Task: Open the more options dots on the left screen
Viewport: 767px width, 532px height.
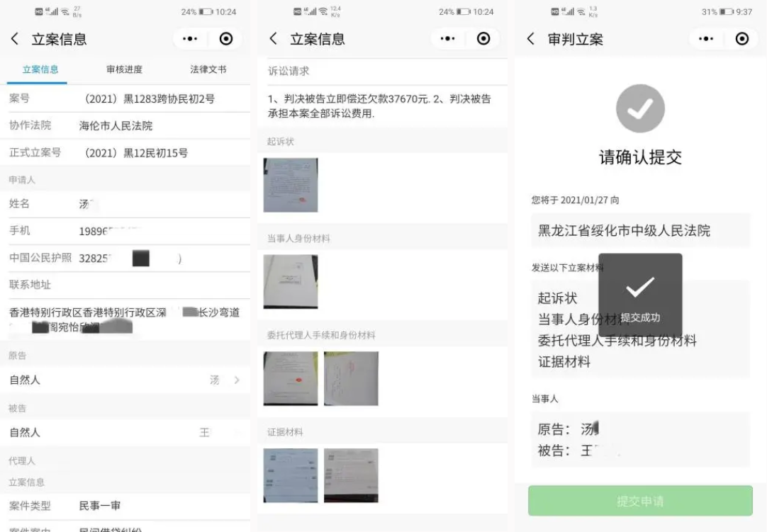Action: click(190, 39)
